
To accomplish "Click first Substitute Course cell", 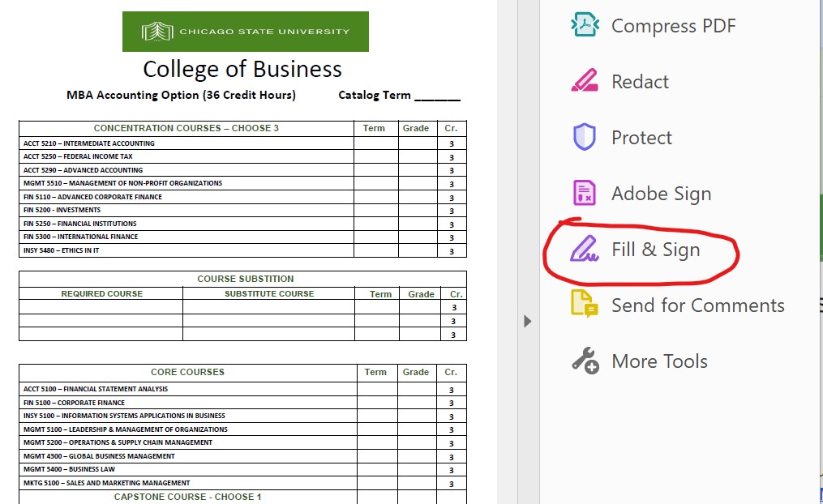I will tap(268, 307).
